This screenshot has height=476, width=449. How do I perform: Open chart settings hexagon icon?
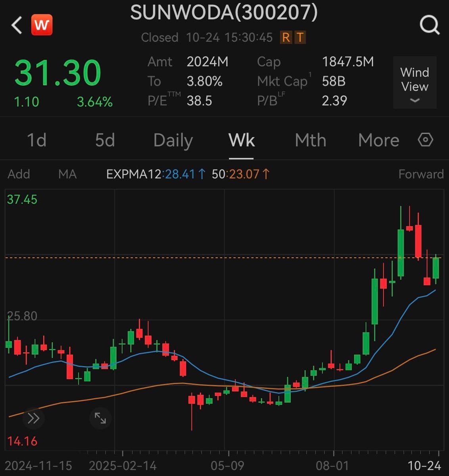tap(426, 140)
